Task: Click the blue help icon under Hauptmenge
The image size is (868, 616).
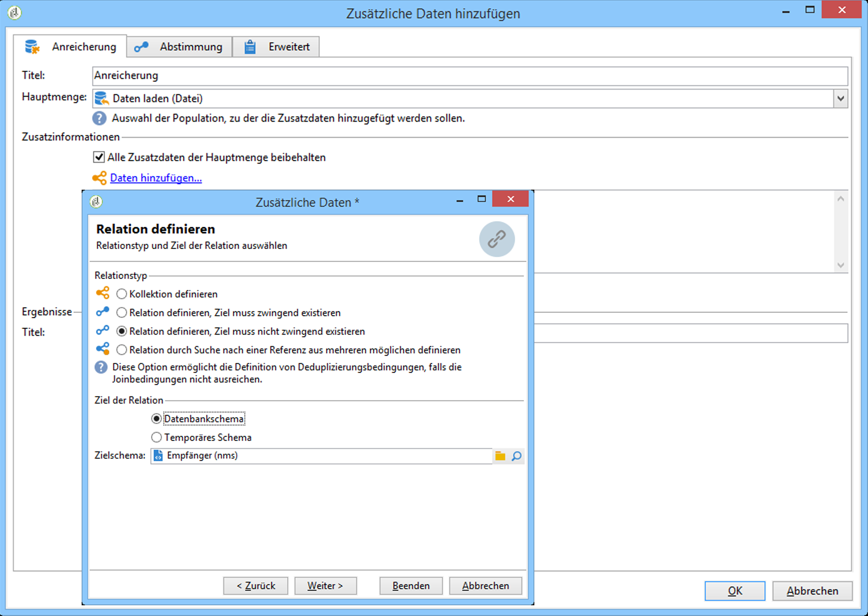Action: click(x=99, y=118)
